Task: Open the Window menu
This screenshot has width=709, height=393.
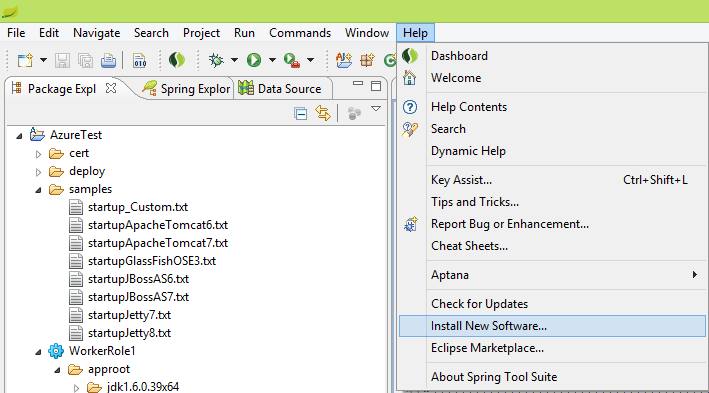Action: pyautogui.click(x=367, y=33)
